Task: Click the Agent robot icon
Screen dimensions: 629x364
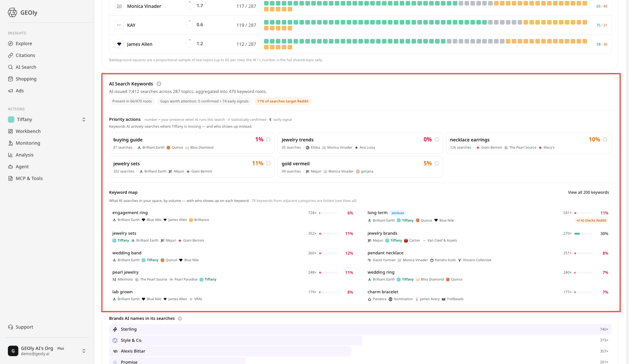Action: point(10,167)
